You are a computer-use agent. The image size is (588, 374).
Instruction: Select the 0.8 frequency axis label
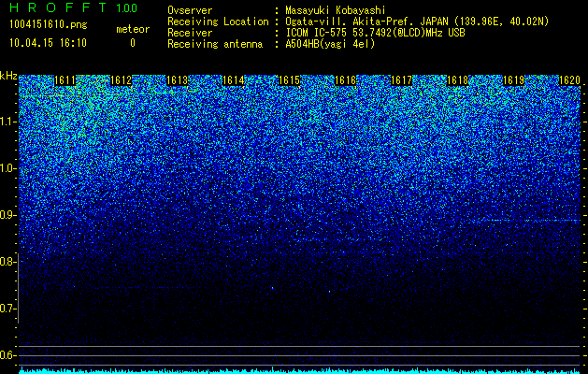point(6,262)
